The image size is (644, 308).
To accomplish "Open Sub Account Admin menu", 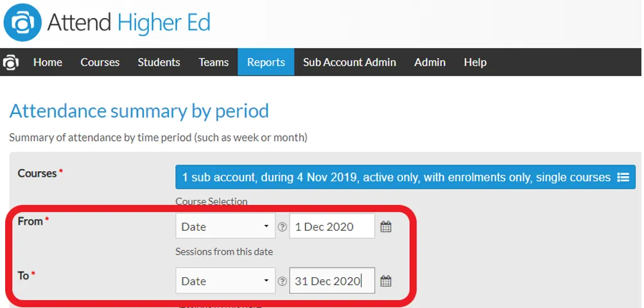I will tap(349, 62).
